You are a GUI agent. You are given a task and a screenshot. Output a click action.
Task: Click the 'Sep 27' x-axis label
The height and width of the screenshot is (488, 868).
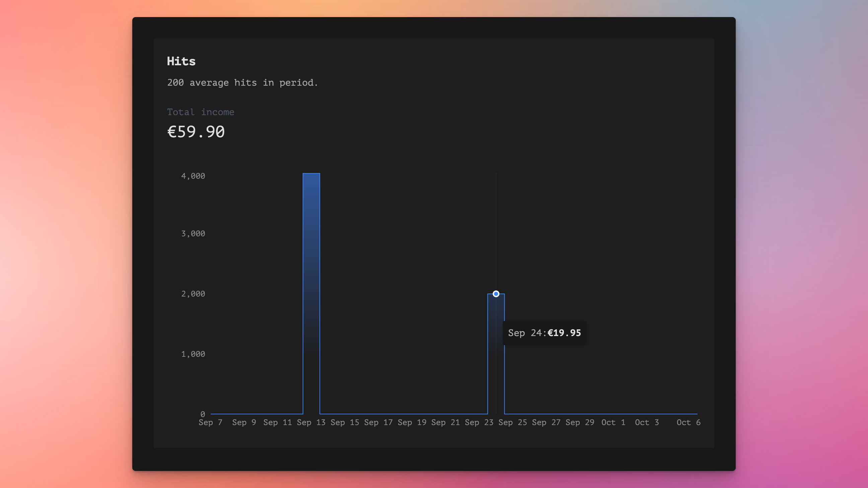click(546, 422)
